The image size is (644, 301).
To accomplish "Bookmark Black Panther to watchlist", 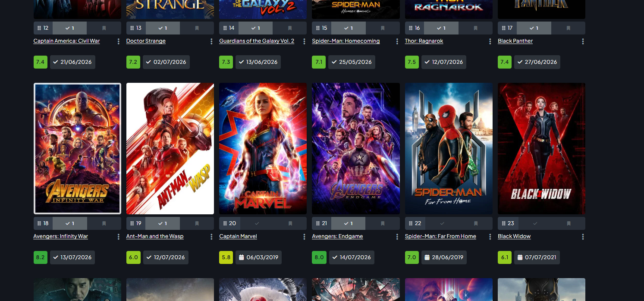I will click(569, 28).
